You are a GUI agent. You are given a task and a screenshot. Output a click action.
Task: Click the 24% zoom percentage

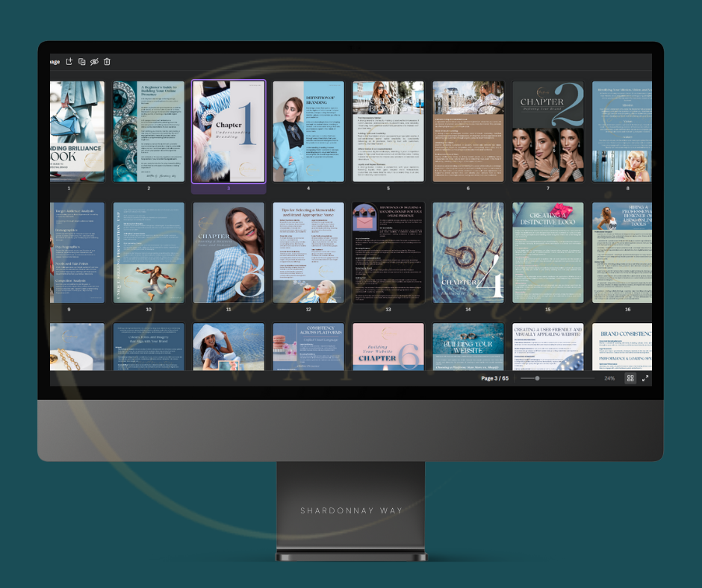(609, 378)
